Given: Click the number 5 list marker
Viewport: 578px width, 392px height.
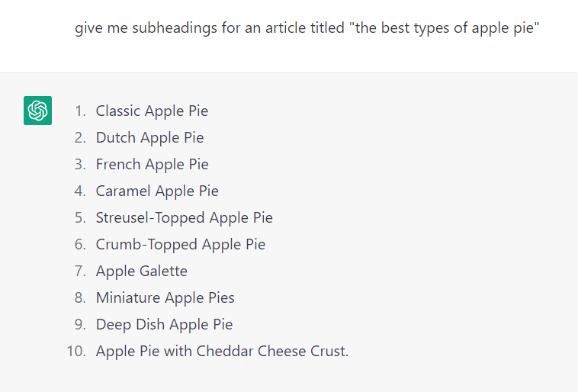Looking at the screenshot, I should (80, 217).
